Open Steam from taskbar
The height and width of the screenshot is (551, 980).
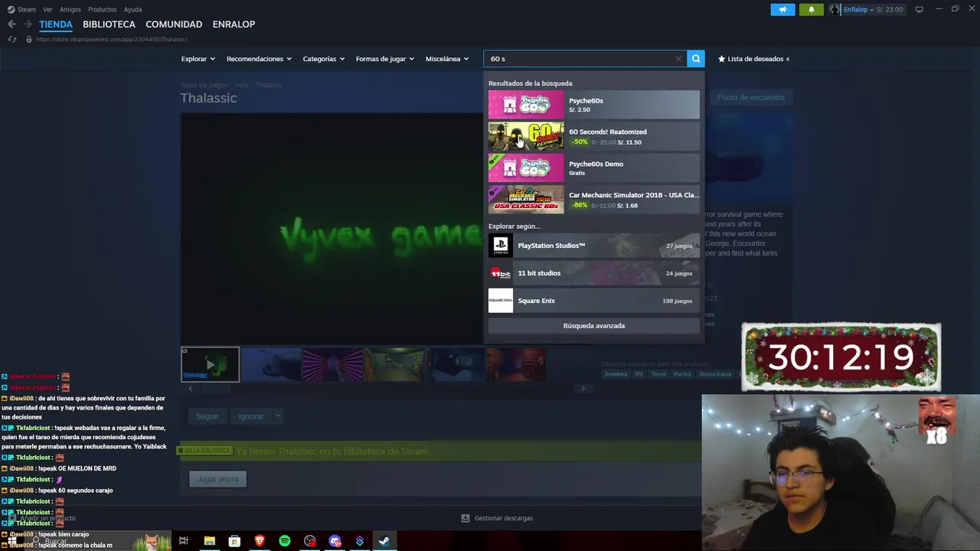click(x=384, y=541)
